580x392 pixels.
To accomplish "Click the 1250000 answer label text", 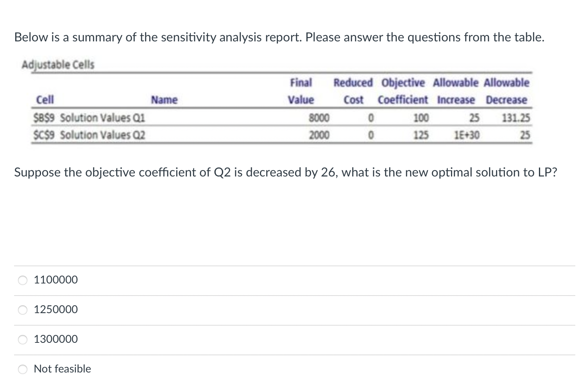I will pyautogui.click(x=55, y=309).
